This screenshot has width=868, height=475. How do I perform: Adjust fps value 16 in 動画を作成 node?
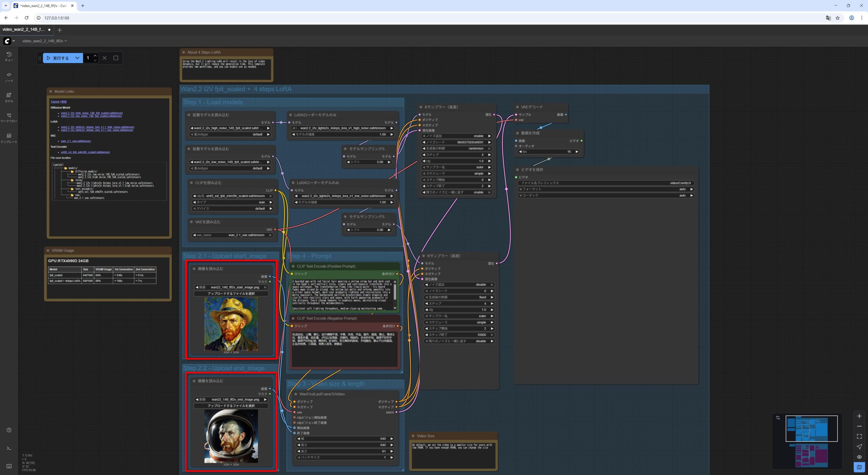pyautogui.click(x=548, y=152)
